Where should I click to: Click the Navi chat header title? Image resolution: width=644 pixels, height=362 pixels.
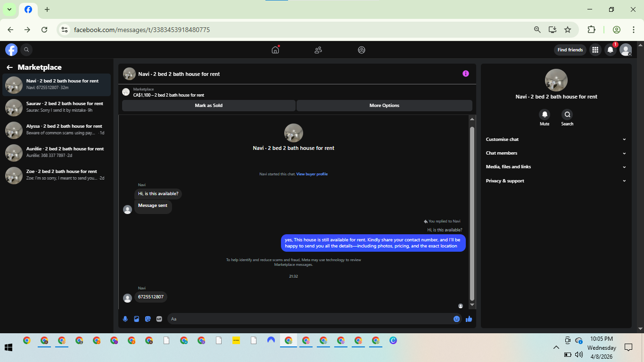[x=179, y=74]
